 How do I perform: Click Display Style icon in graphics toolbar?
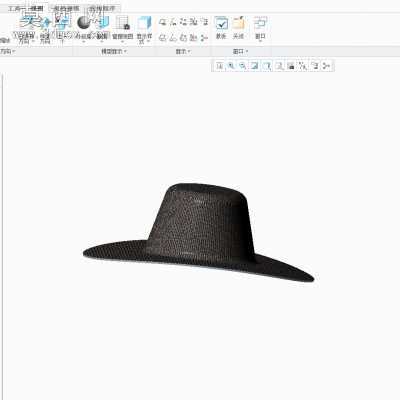coord(267,66)
